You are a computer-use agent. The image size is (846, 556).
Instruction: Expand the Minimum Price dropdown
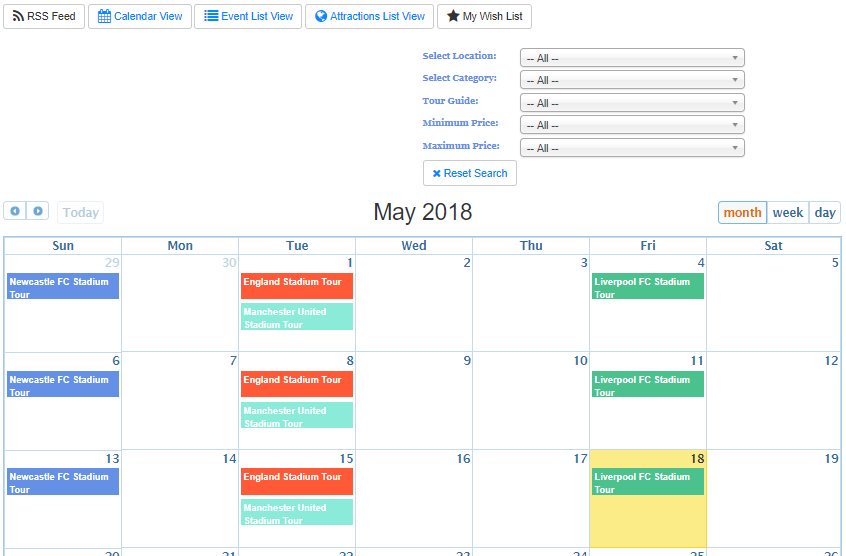pyautogui.click(x=632, y=125)
